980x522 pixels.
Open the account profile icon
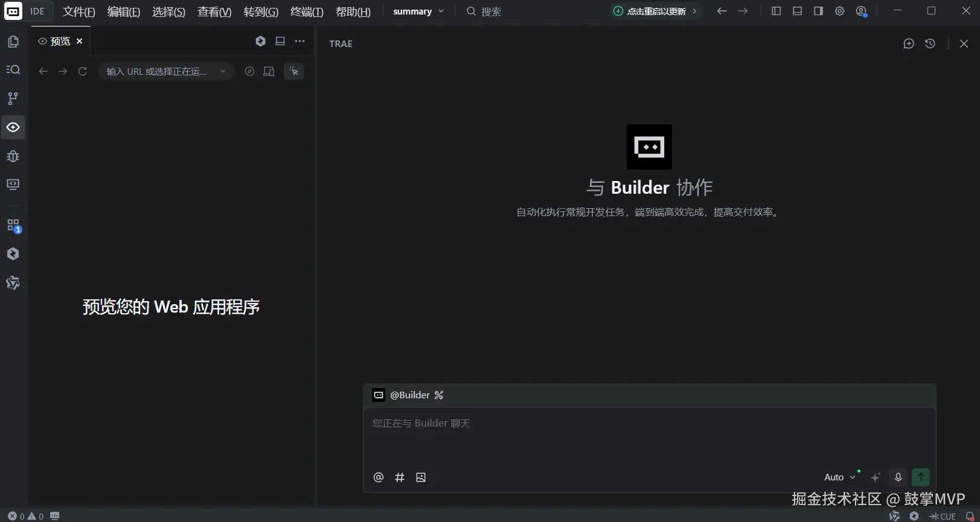coord(862,11)
